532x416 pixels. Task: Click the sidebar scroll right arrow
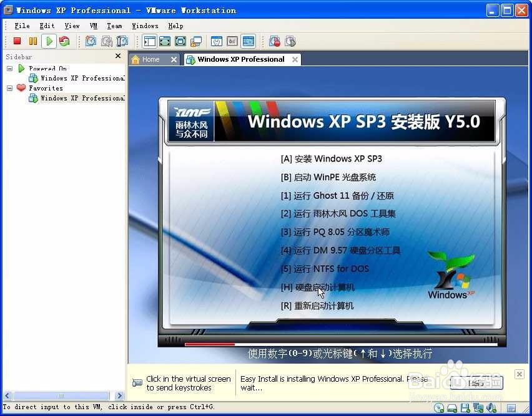point(119,395)
